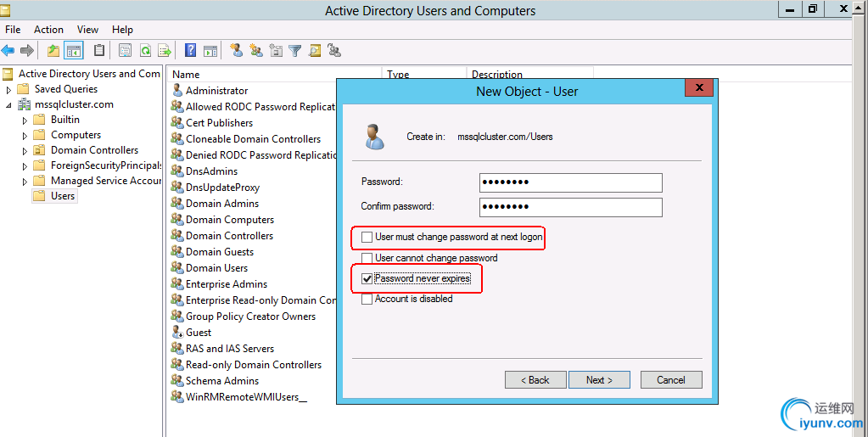Viewport: 868px width, 437px height.
Task: Click the Export list toolbar icon
Action: pos(165,50)
